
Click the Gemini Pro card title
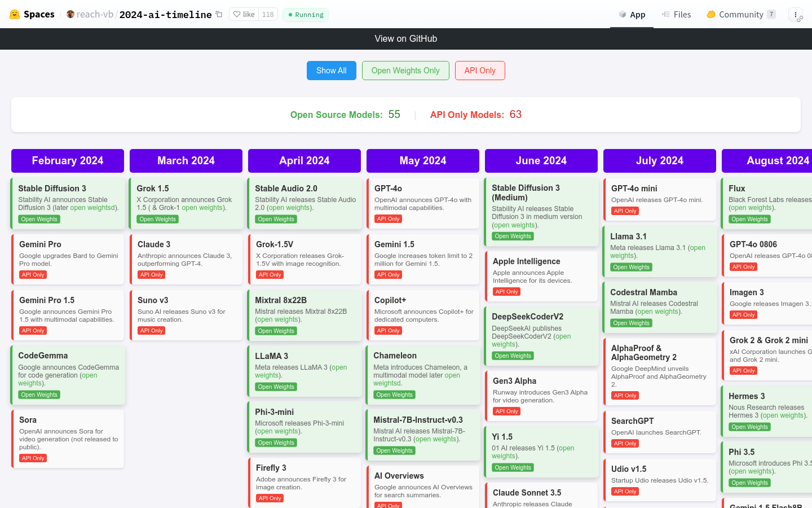pyautogui.click(x=40, y=244)
